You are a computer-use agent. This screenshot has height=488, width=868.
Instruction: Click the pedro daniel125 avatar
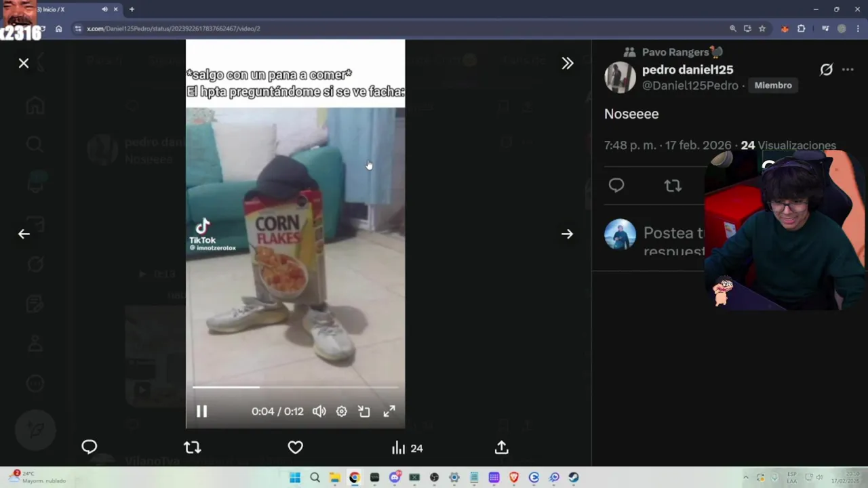point(620,77)
